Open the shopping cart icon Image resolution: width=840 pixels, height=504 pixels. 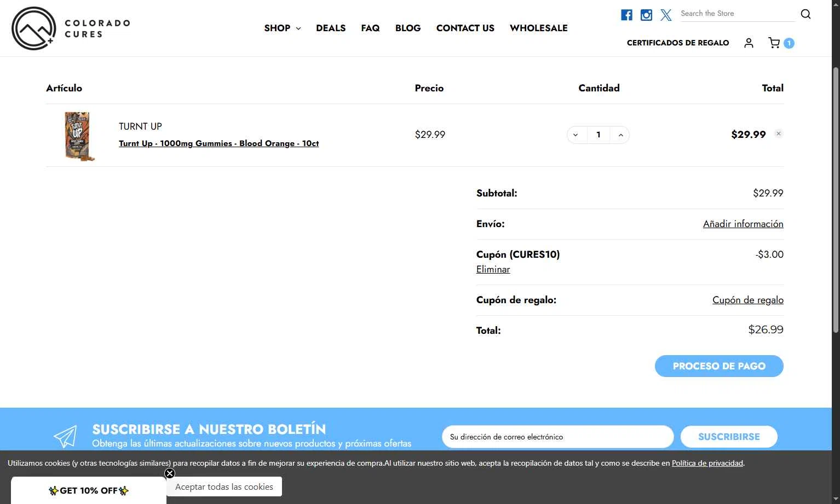tap(774, 43)
